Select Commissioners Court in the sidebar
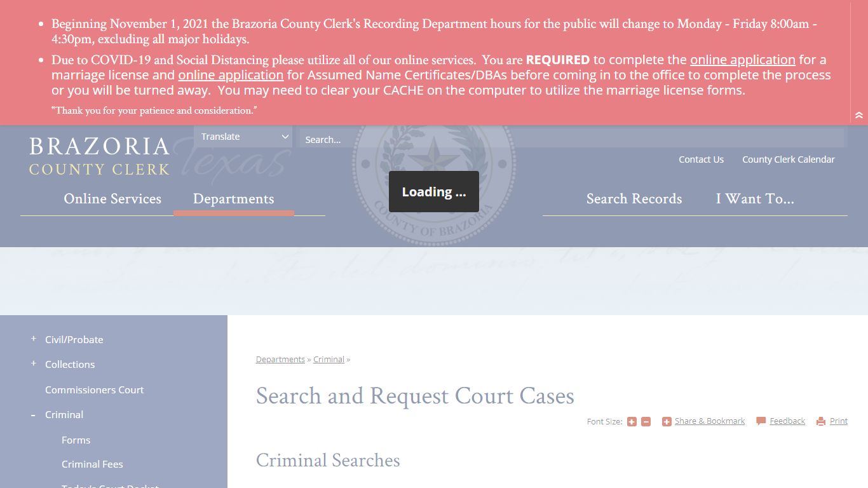 click(x=95, y=390)
